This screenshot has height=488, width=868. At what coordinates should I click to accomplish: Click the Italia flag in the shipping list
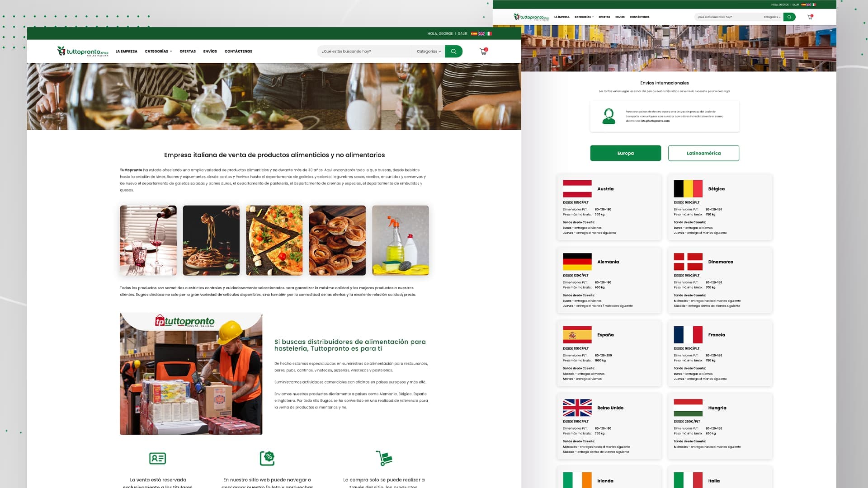[688, 480]
